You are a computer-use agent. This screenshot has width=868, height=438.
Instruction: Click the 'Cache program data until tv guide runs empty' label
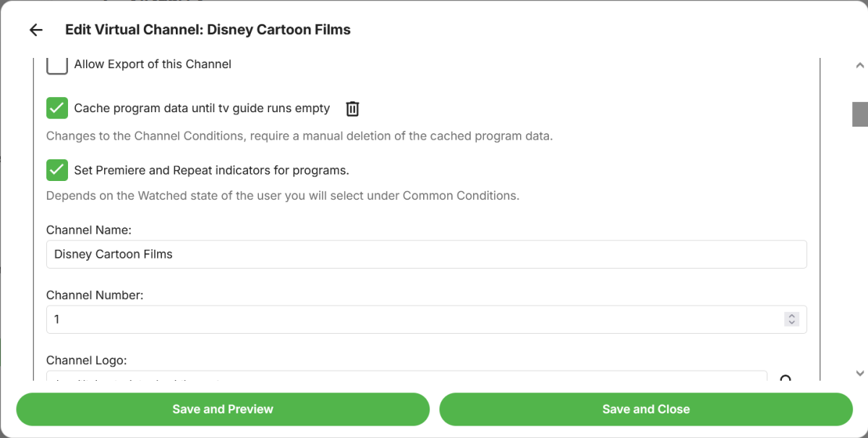click(202, 109)
